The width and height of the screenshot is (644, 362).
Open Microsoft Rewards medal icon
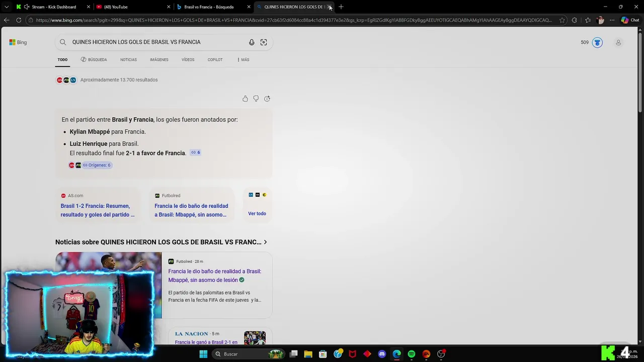597,43
